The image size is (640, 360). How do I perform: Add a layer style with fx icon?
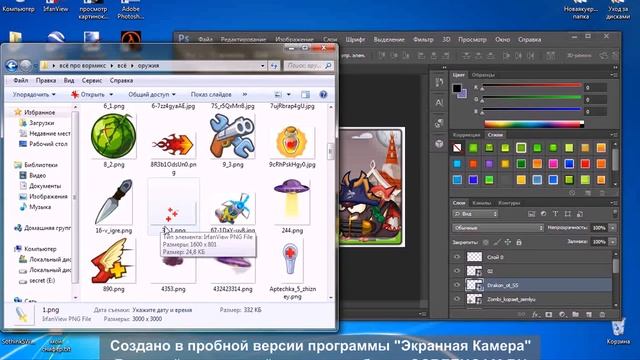(535, 315)
